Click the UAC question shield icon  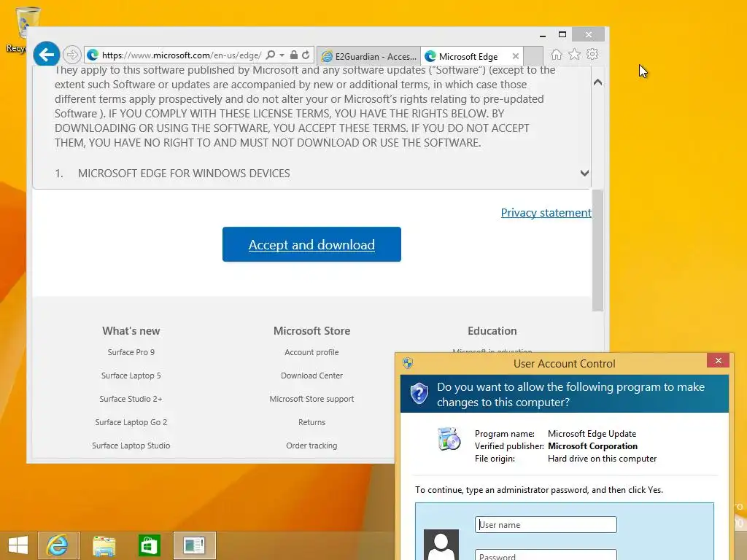[419, 394]
